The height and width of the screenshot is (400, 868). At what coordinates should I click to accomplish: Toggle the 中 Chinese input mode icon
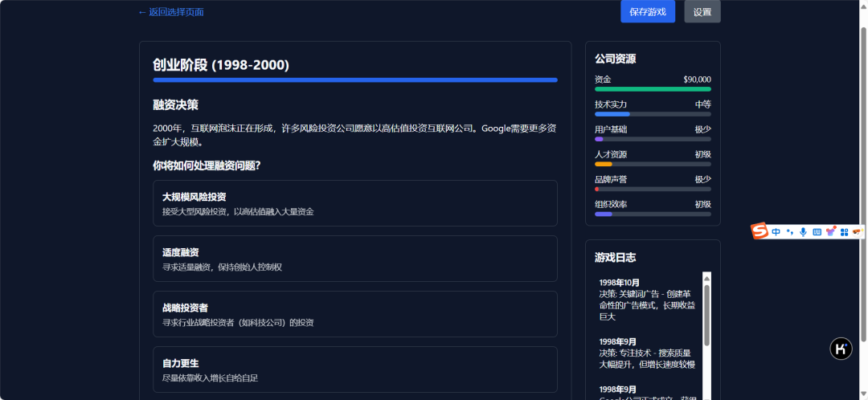776,232
